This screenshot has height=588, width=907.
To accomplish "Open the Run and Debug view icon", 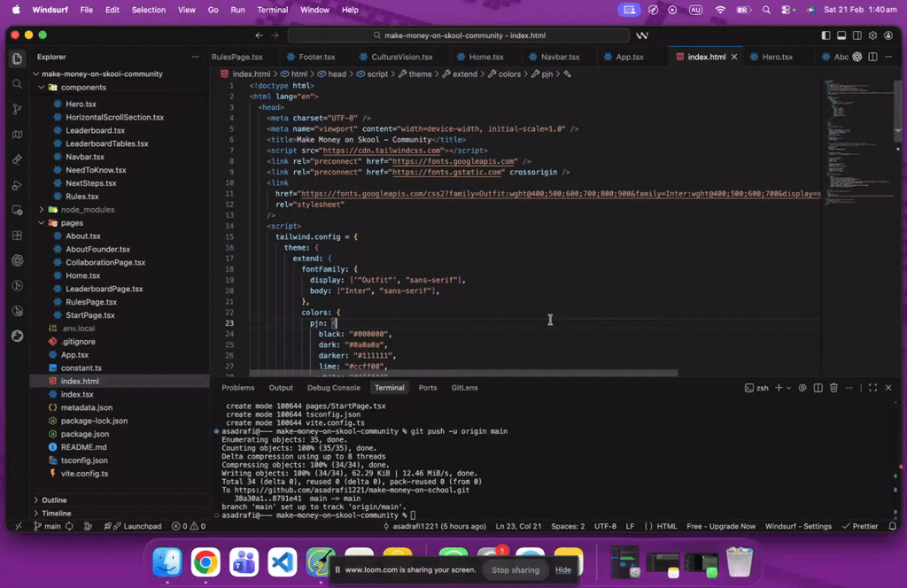I will click(x=18, y=186).
